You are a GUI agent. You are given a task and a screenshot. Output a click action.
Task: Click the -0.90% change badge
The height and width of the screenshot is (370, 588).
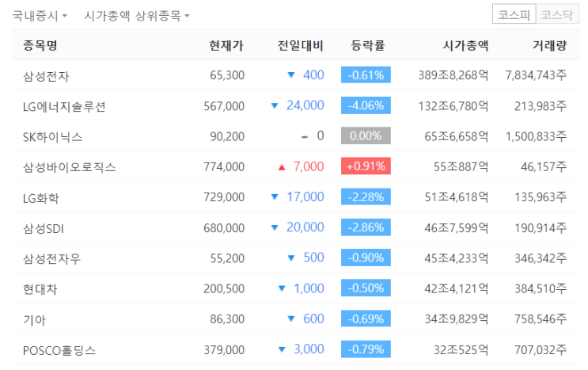366,257
